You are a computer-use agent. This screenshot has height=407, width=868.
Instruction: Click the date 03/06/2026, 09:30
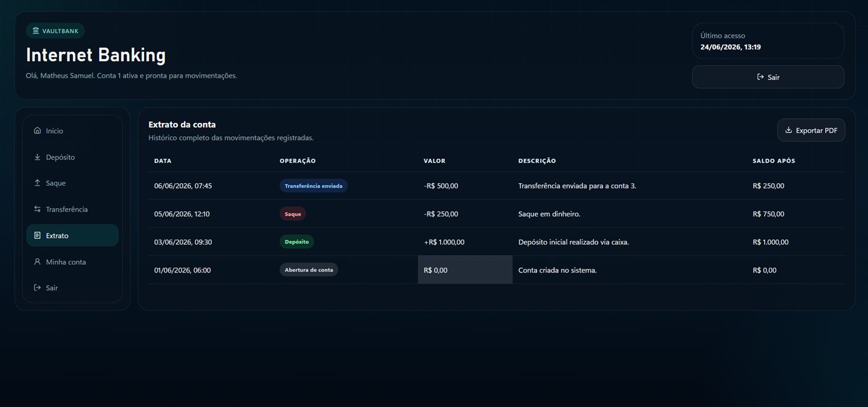click(x=183, y=242)
